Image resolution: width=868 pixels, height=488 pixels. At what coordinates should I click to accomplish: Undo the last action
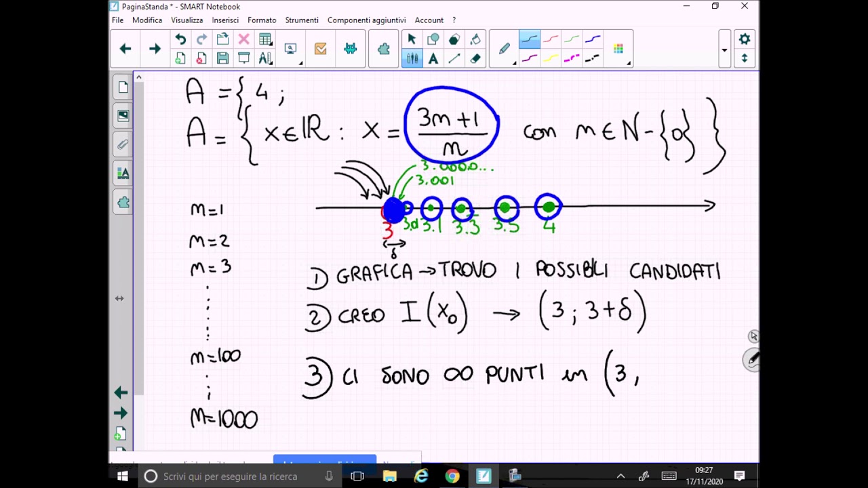click(180, 39)
